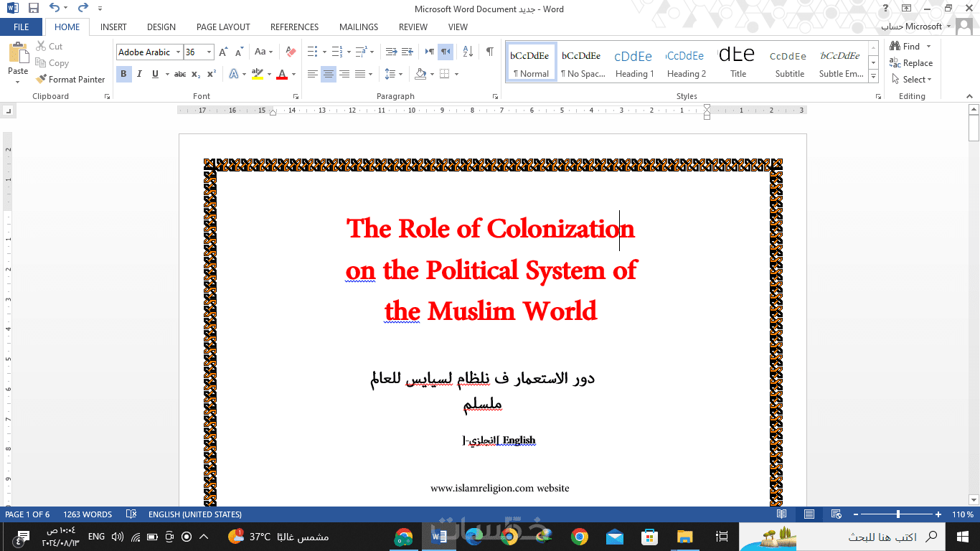The height and width of the screenshot is (551, 980).
Task: Toggle Center alignment
Action: pos(329,74)
